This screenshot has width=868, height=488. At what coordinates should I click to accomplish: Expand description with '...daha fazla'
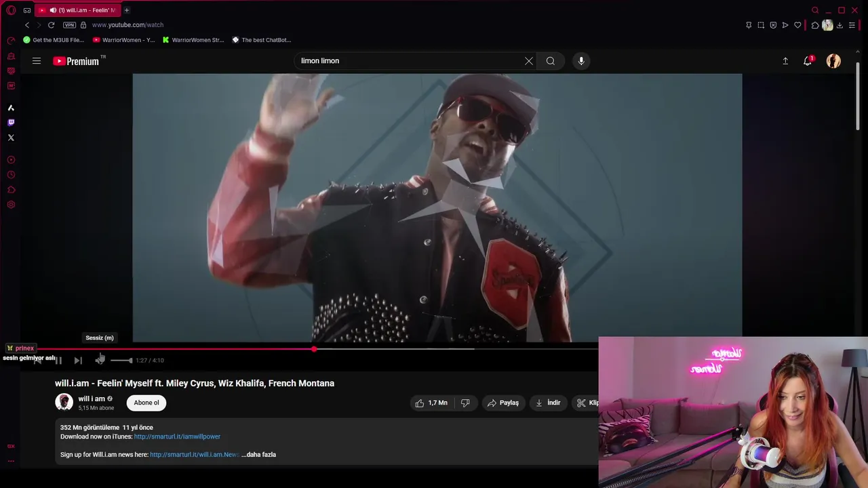pyautogui.click(x=258, y=455)
